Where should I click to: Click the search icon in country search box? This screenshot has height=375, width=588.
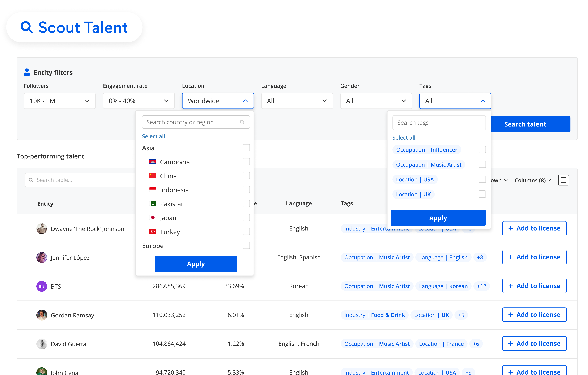pyautogui.click(x=242, y=122)
